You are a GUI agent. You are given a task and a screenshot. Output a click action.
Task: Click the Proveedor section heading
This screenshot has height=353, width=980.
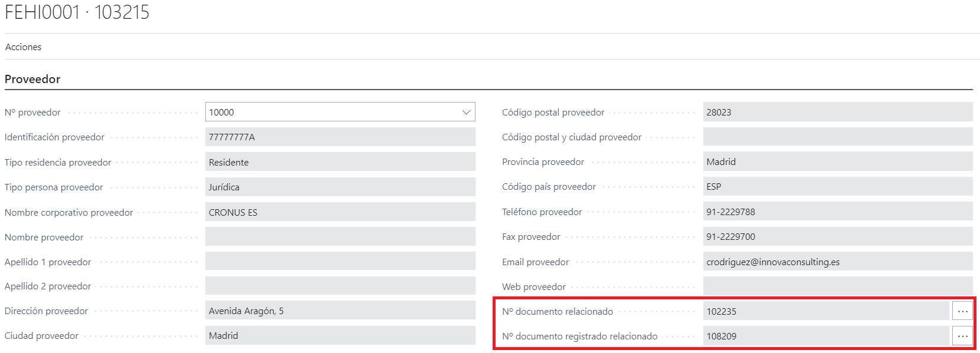pos(32,79)
